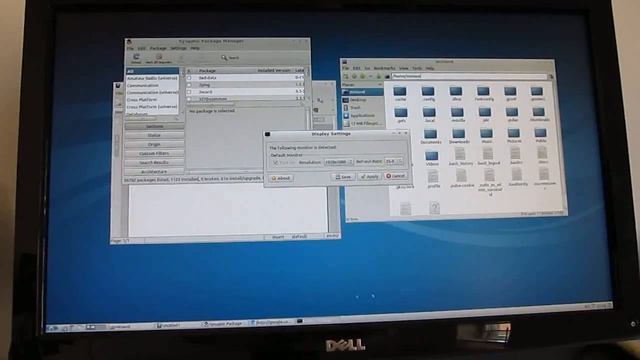This screenshot has height=360, width=640.
Task: Open the Music folder icon
Action: click(x=486, y=133)
